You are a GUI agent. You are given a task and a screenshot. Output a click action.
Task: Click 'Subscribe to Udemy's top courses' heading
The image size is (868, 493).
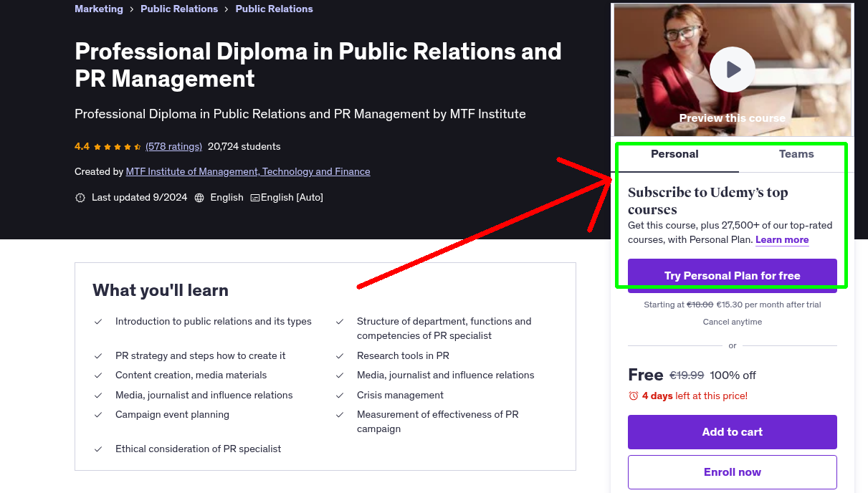[x=708, y=201]
